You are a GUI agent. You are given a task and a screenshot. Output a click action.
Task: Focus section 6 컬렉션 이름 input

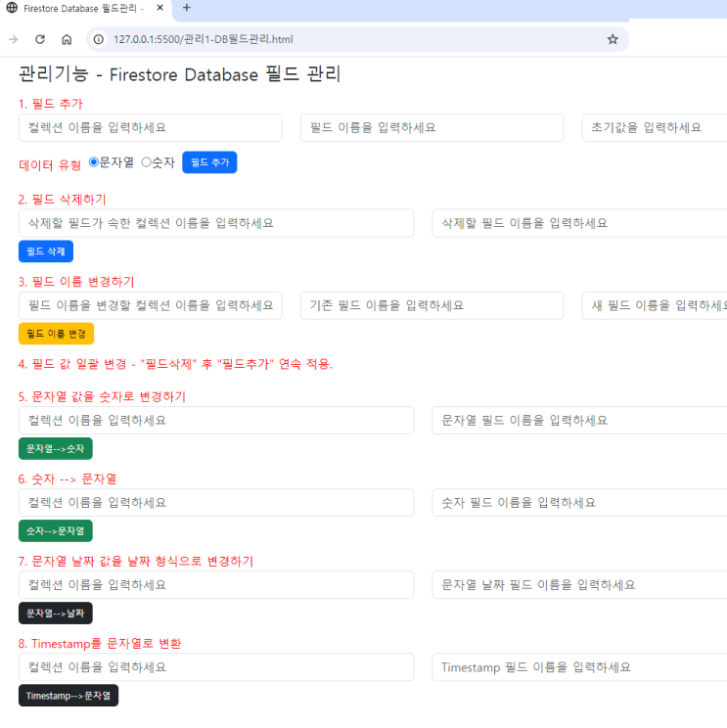point(216,503)
